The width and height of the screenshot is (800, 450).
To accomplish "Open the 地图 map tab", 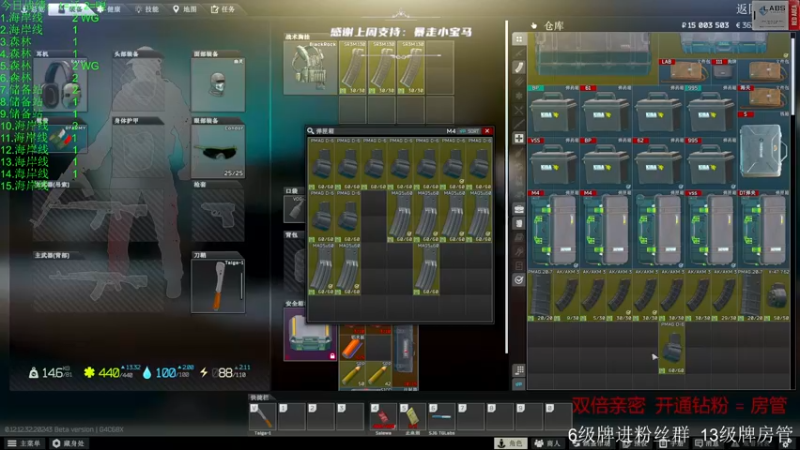I will (x=185, y=9).
